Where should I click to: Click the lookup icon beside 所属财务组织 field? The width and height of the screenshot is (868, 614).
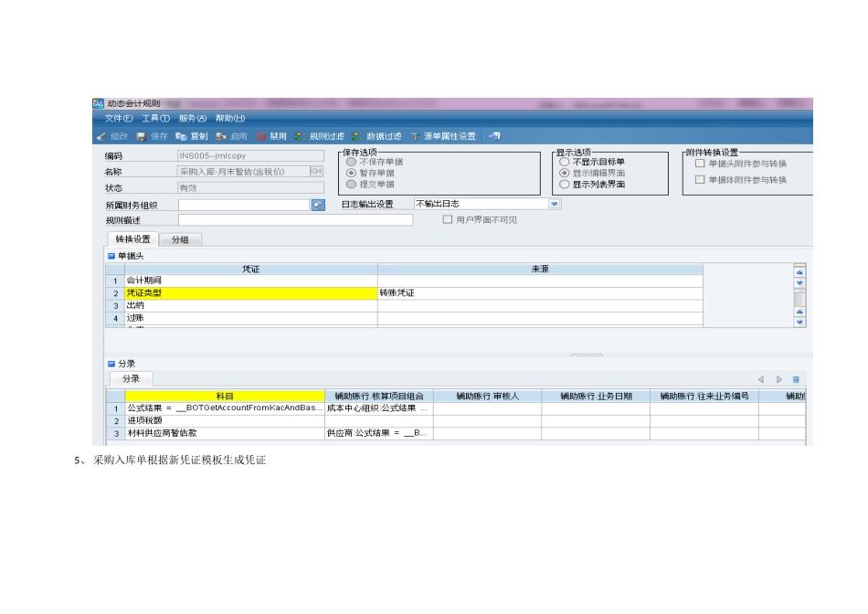coord(318,205)
